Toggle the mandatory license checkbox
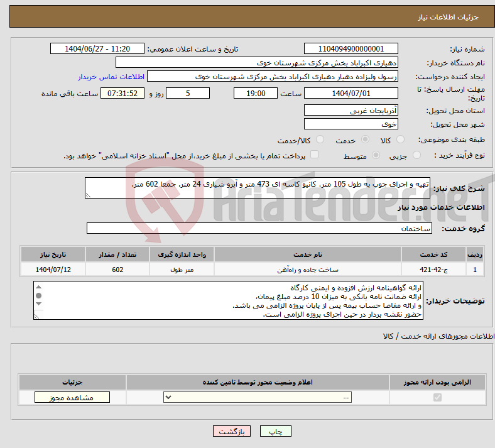 pyautogui.click(x=437, y=397)
